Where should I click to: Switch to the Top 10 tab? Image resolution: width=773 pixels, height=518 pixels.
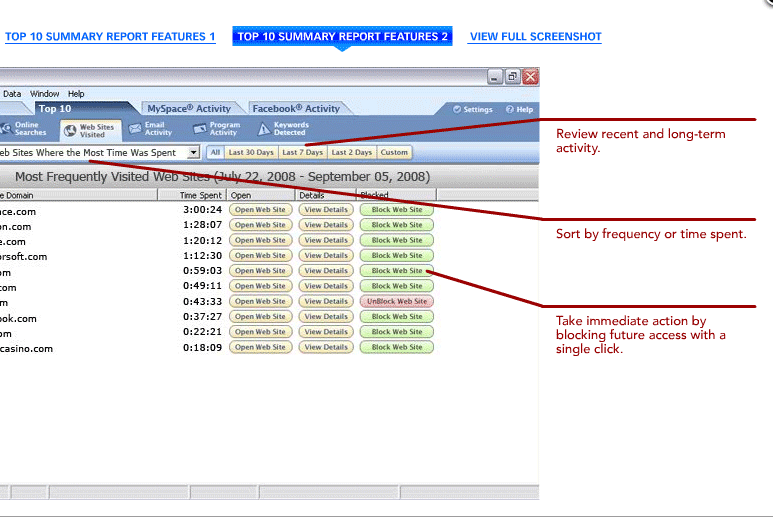pos(55,108)
